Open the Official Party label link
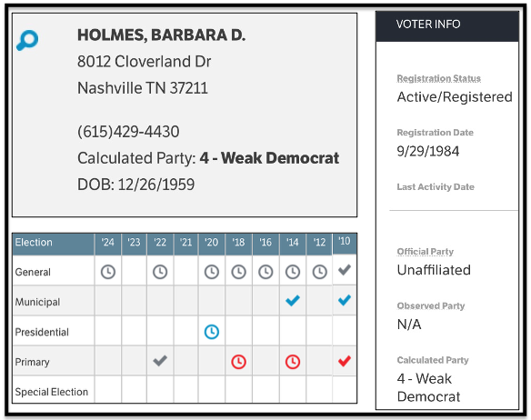531x420 pixels. coord(425,252)
